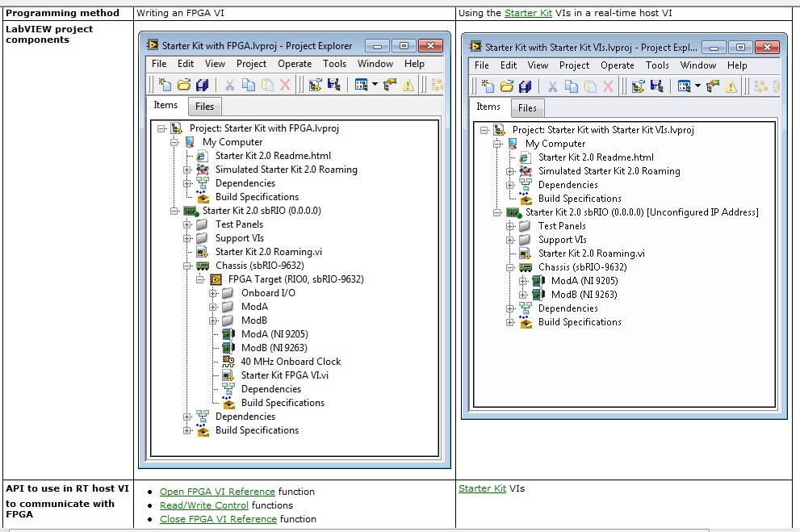Click Add to project icon in FPGA window

click(316, 85)
